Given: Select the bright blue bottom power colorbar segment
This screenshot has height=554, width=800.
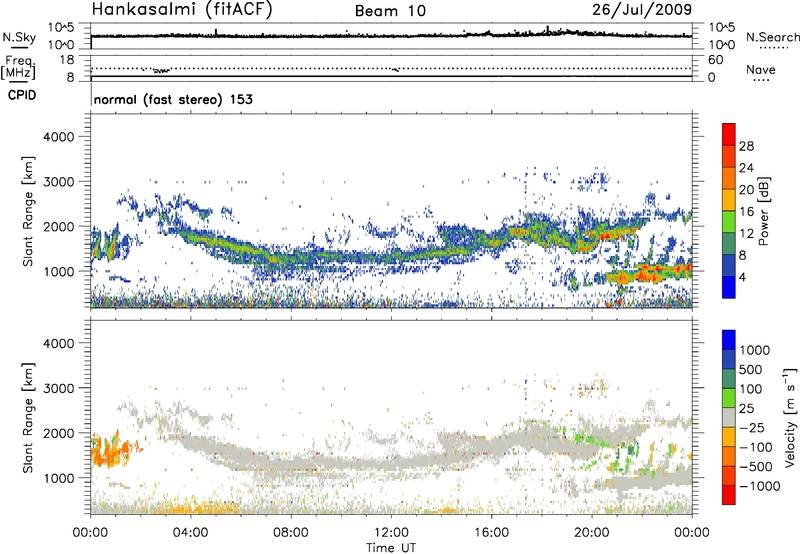Looking at the screenshot, I should click(729, 287).
